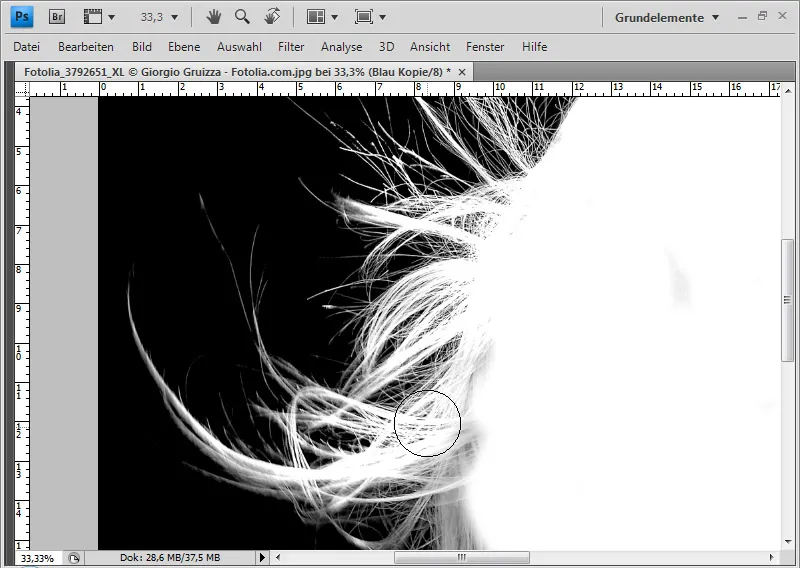The height and width of the screenshot is (568, 800).
Task: Open the zoom level dropdown arrow
Action: [x=174, y=17]
